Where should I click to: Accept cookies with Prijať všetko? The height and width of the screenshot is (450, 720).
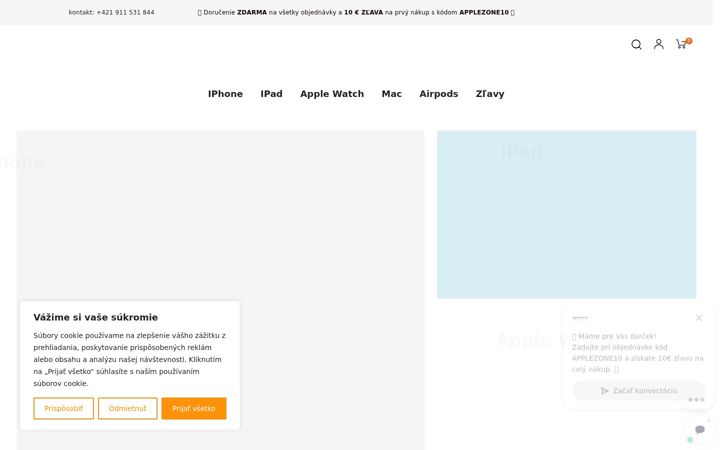(x=194, y=408)
